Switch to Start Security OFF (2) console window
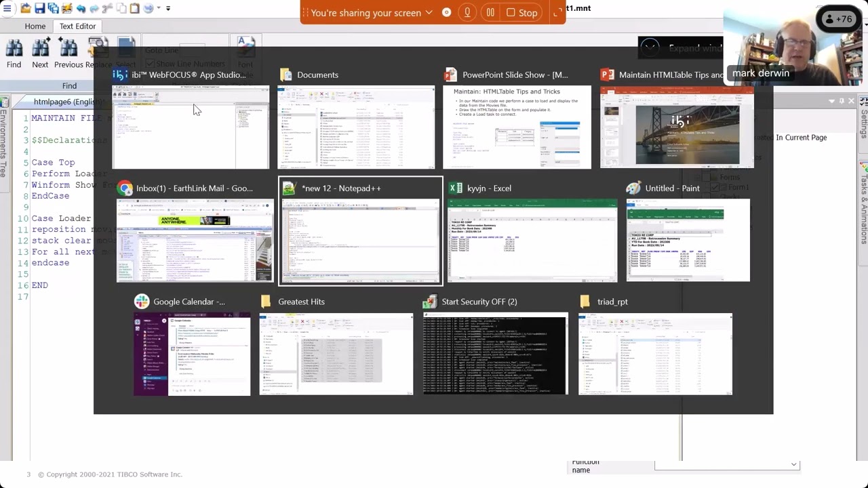Screen dimensions: 868x488 pyautogui.click(x=495, y=346)
